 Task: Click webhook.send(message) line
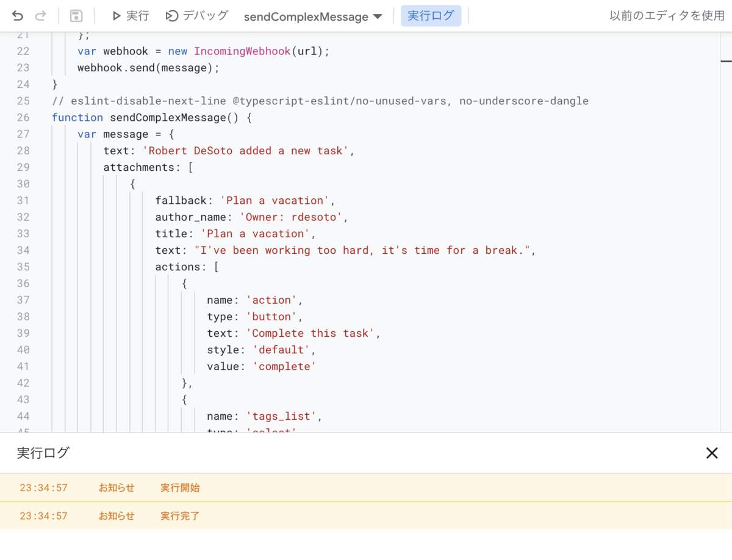coord(148,68)
